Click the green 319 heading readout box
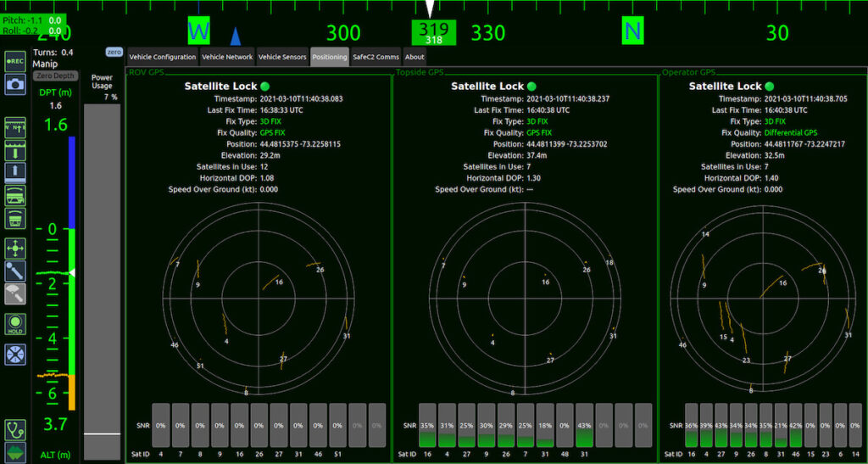 pyautogui.click(x=433, y=33)
